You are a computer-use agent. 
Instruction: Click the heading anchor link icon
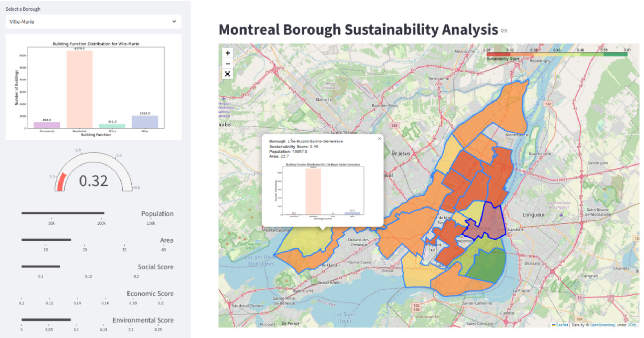(x=504, y=31)
